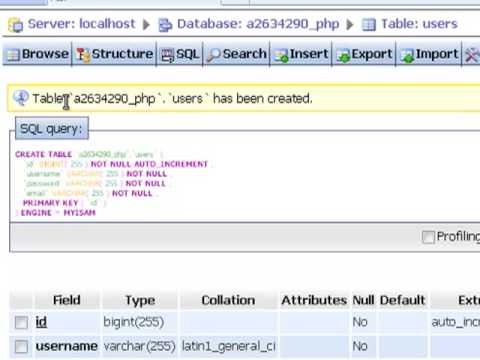Image resolution: width=480 pixels, height=360 pixels.
Task: Click the Type column header
Action: point(140,301)
